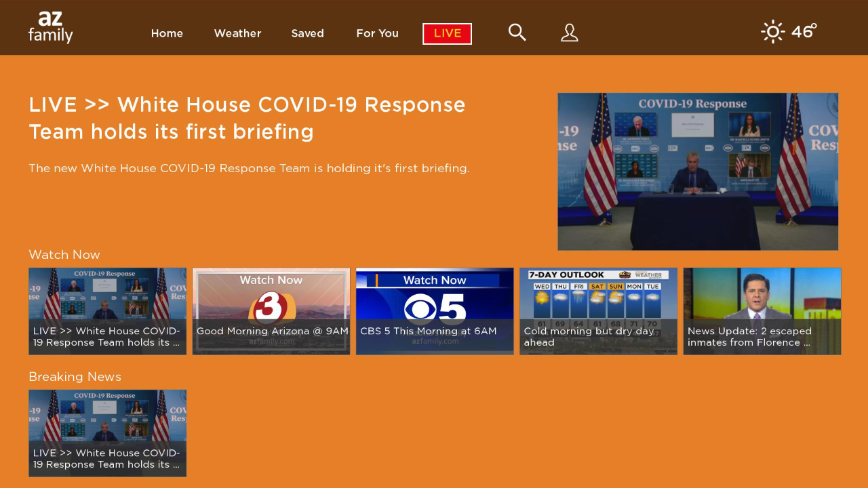
Task: Play the featured COVID-19 Response briefing video
Action: point(698,171)
